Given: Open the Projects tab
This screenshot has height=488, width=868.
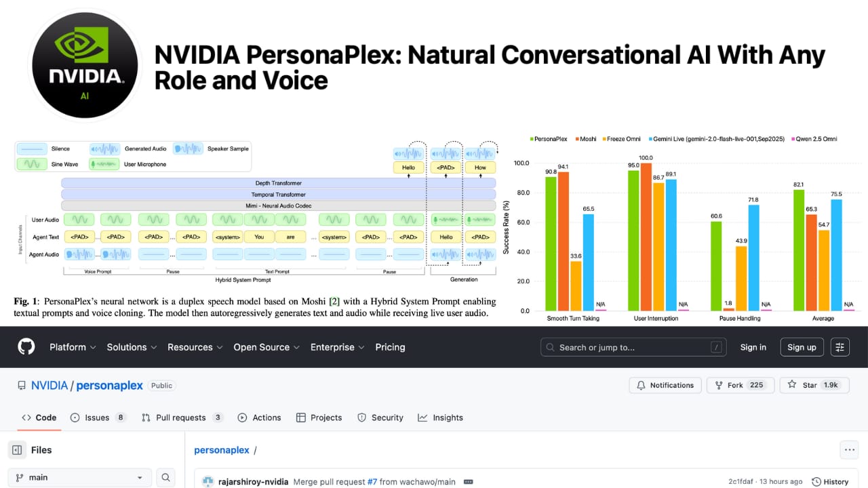Looking at the screenshot, I should (x=319, y=418).
